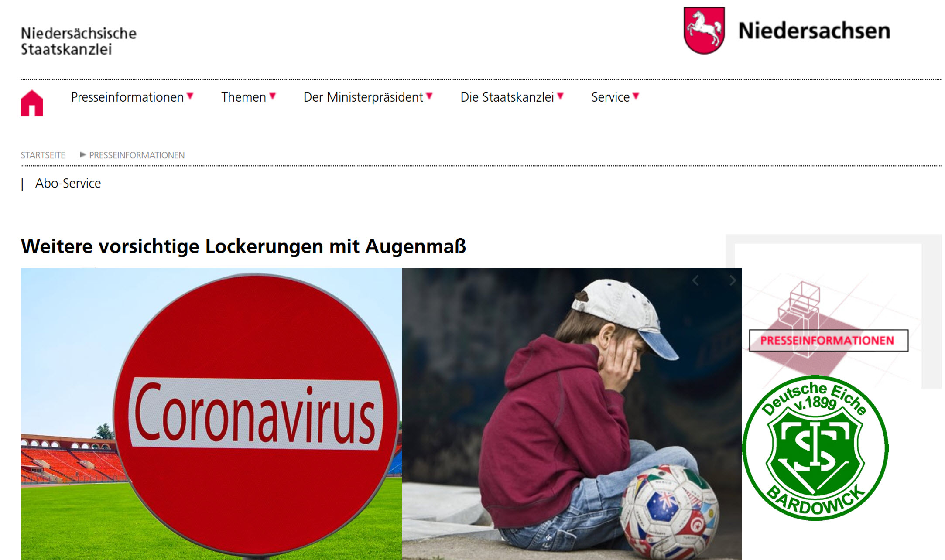Show the previous slide with left chevron
945x560 pixels.
695,280
